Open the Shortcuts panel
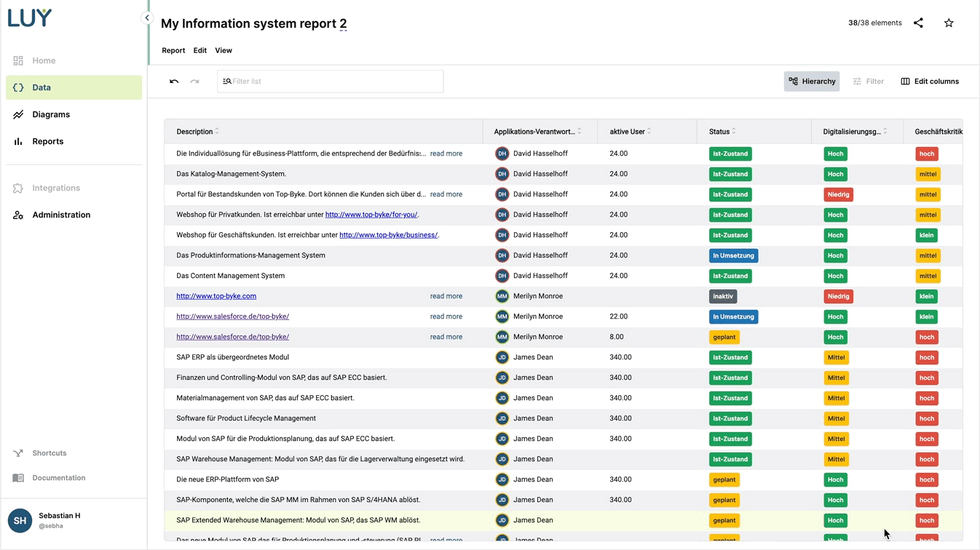The height and width of the screenshot is (550, 980). click(x=49, y=453)
